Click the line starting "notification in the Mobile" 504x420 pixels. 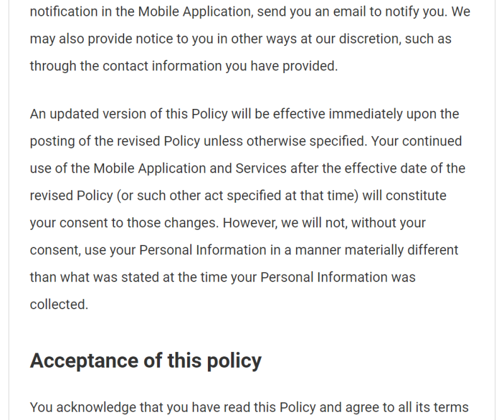click(x=249, y=11)
